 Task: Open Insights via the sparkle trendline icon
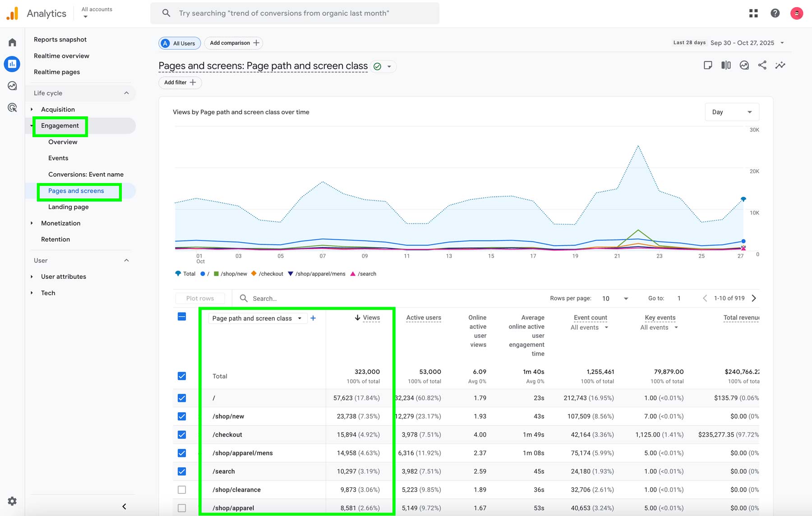coord(780,65)
